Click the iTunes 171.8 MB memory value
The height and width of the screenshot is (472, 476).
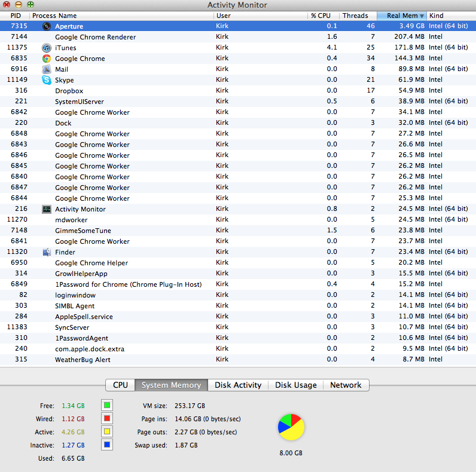coord(410,48)
